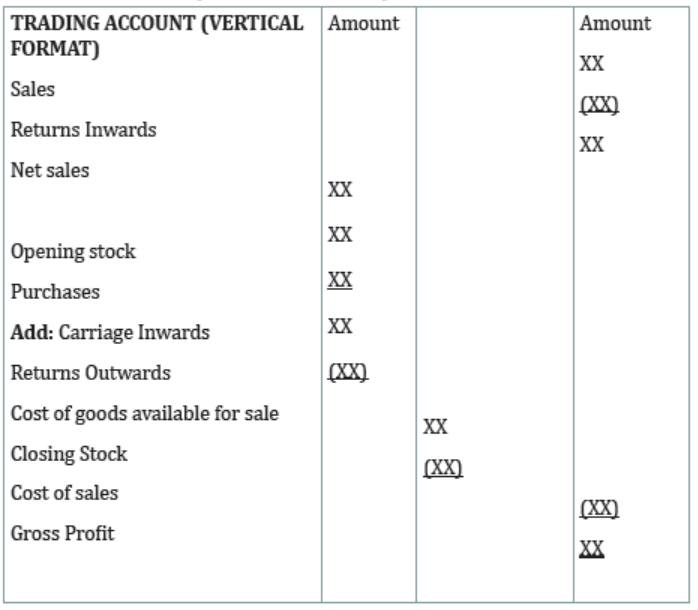Select the (XX) value beside Closing Stock

(443, 468)
